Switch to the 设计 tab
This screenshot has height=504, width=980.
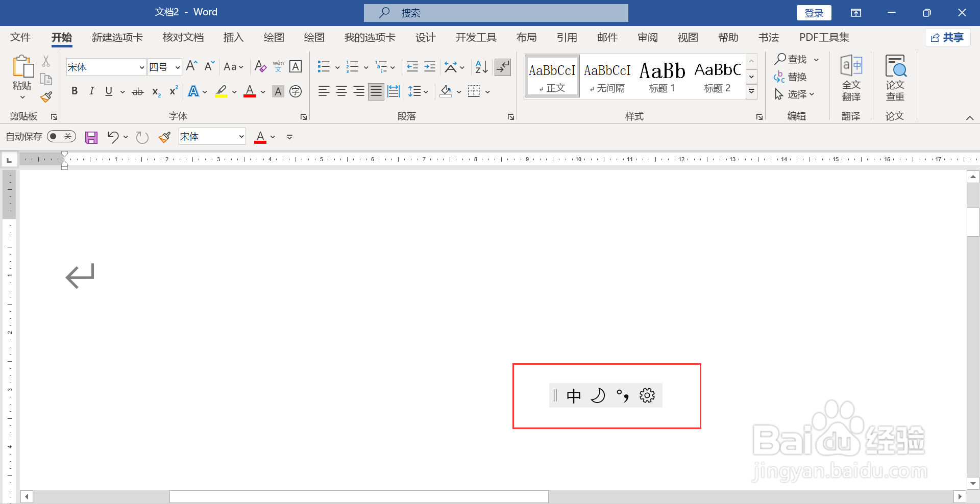click(425, 37)
